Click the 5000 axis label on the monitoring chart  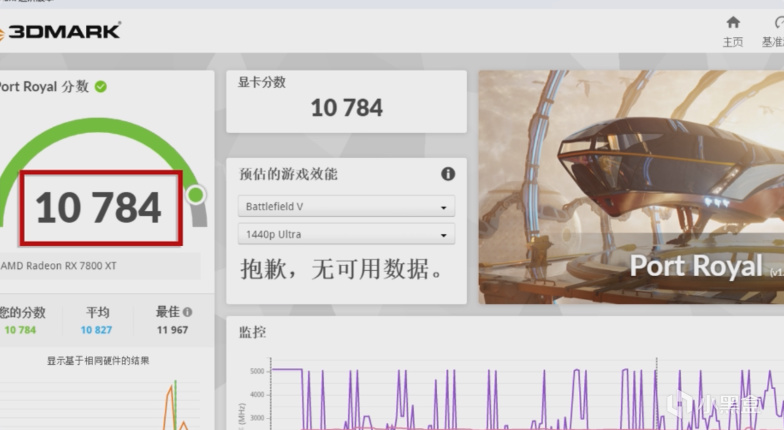pyautogui.click(x=257, y=372)
